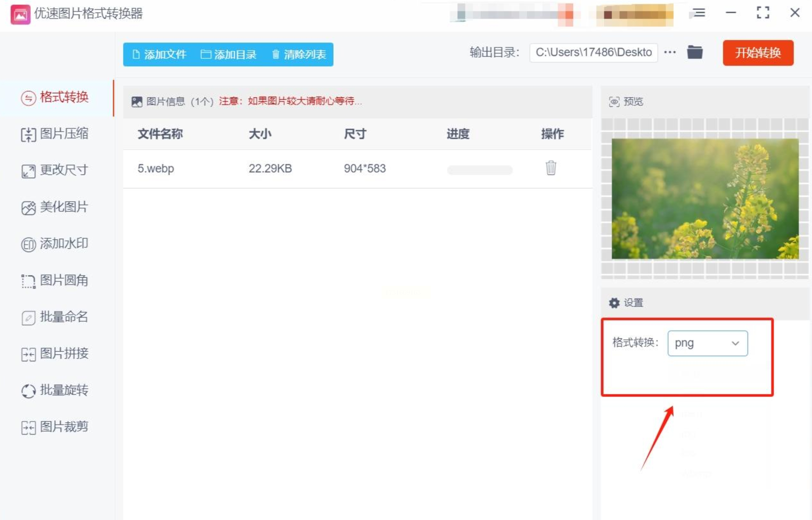Click the output directory path field

[x=593, y=53]
